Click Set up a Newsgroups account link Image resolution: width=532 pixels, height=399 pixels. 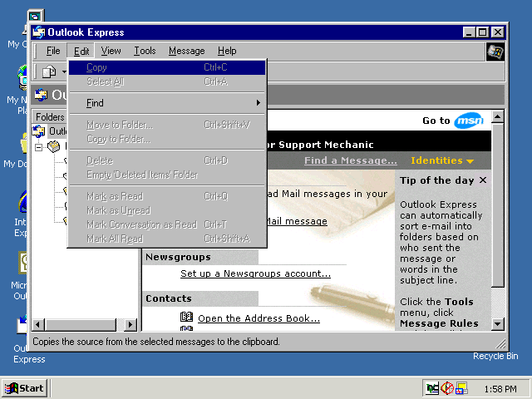click(255, 273)
